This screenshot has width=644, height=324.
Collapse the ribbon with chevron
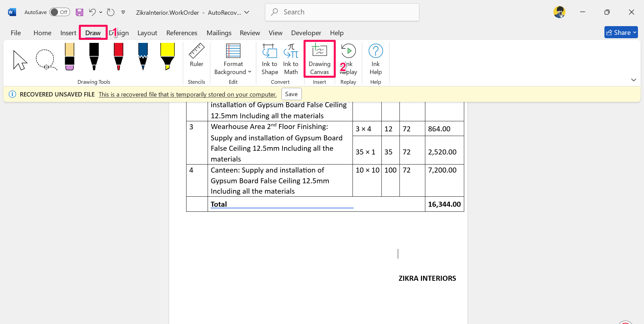pos(634,80)
